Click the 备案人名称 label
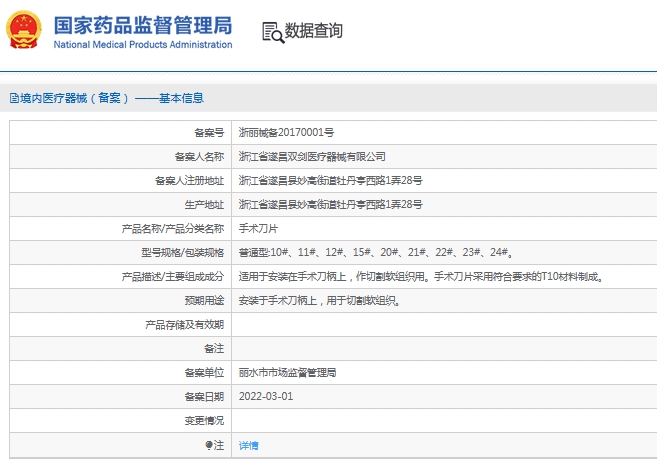This screenshot has height=463, width=657. pos(199,157)
